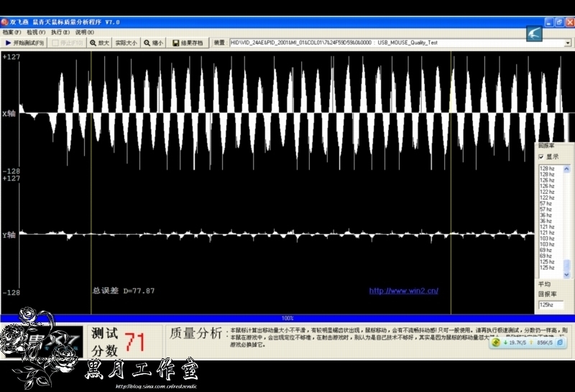Image resolution: width=575 pixels, height=392 pixels.
Task: Click the report rate list's up arrow
Action: (566, 169)
